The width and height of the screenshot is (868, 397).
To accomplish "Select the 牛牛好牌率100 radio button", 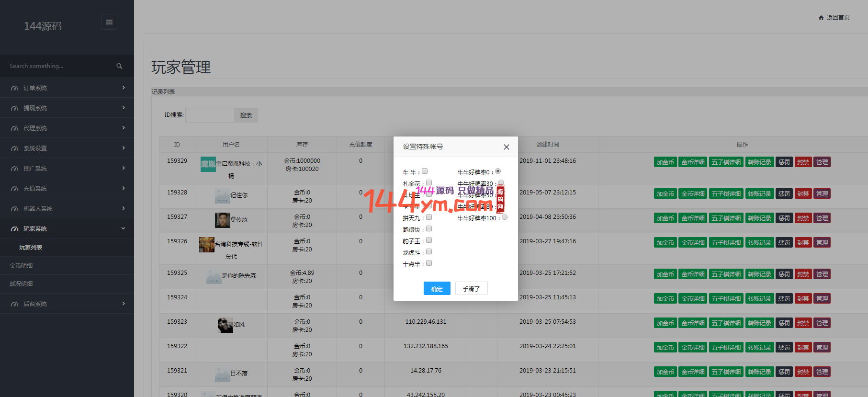I will click(x=505, y=217).
